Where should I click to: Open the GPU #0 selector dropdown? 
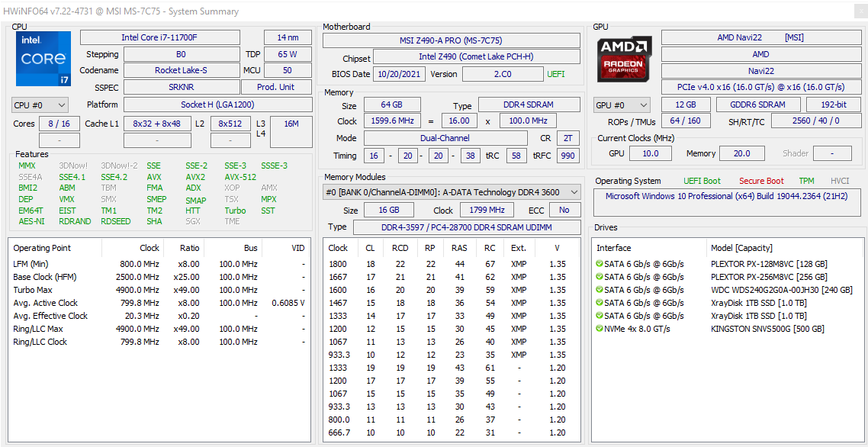(x=622, y=105)
